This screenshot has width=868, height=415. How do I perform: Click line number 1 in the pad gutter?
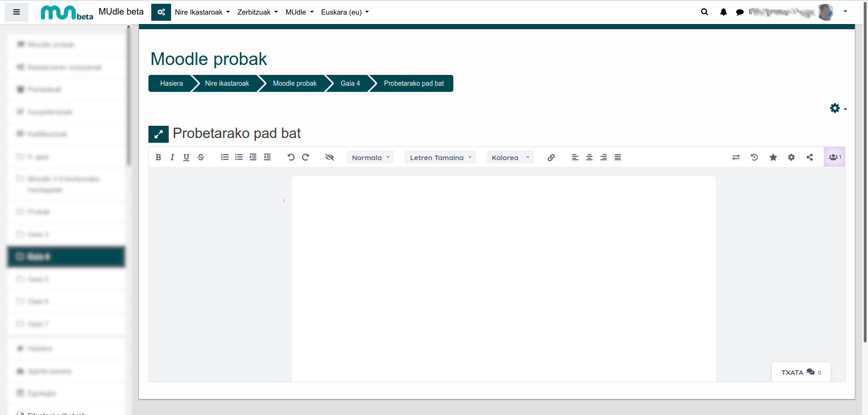284,201
